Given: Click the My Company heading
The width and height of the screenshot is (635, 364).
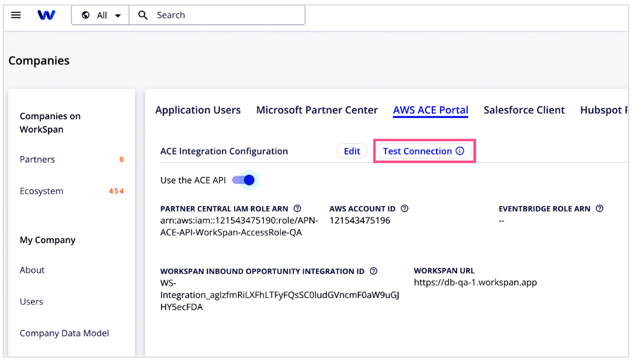Looking at the screenshot, I should (48, 240).
